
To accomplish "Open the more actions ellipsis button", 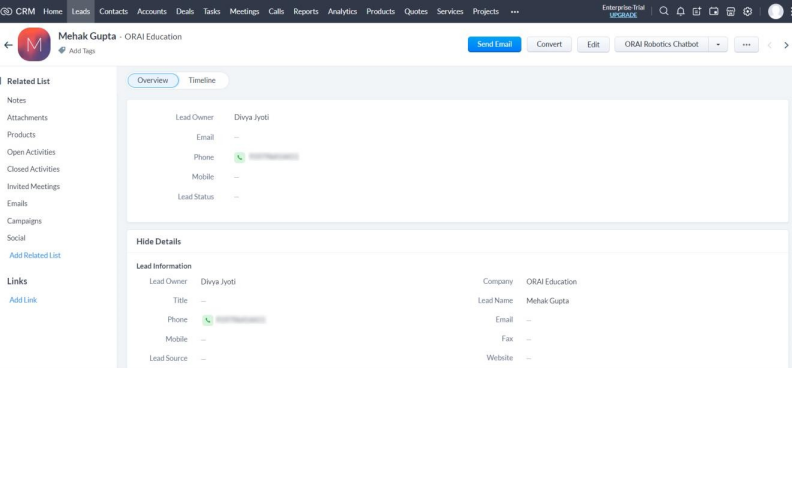I will (746, 45).
